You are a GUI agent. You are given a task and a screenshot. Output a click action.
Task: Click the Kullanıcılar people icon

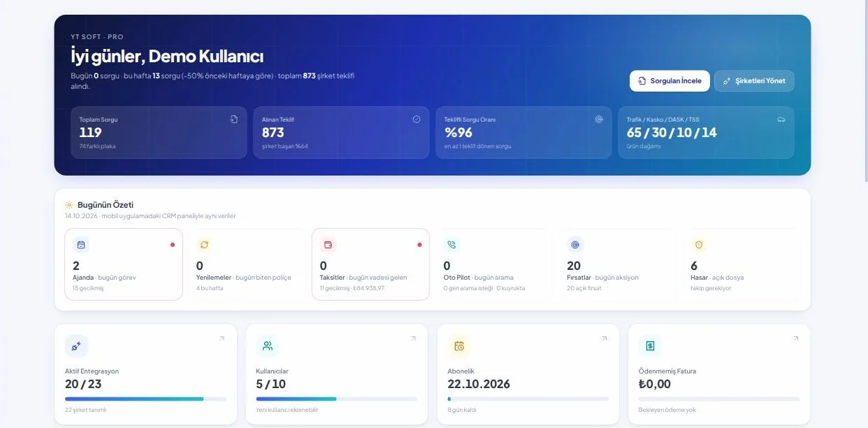[x=268, y=345]
